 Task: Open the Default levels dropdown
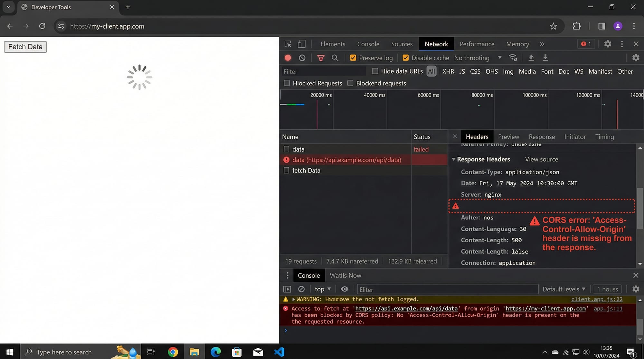564,289
